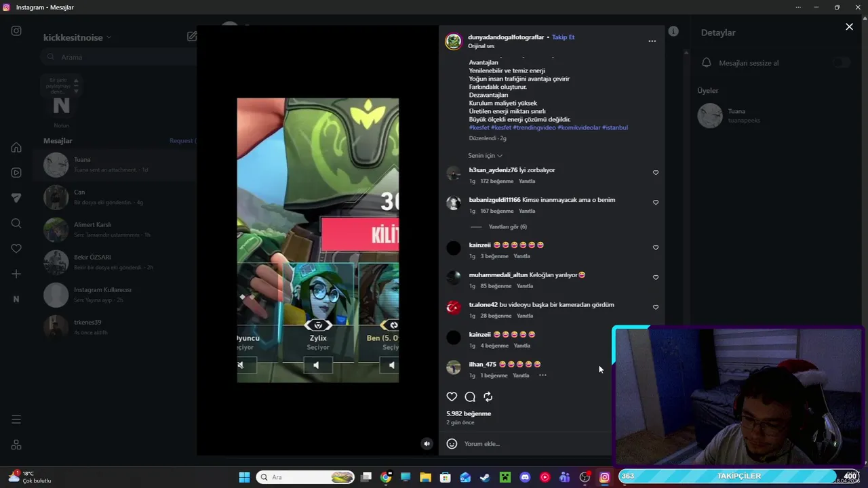Close the post overlay with X
868x488 pixels.
849,27
